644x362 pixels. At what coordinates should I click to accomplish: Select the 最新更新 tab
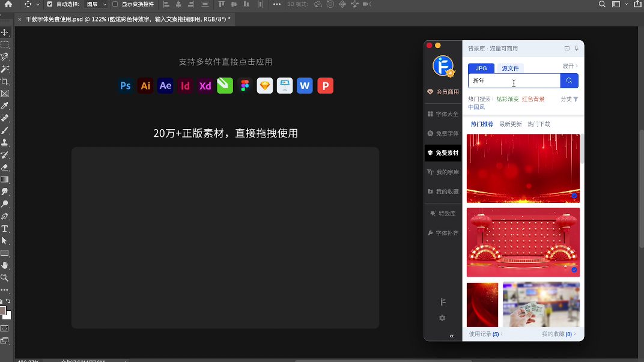pyautogui.click(x=510, y=124)
